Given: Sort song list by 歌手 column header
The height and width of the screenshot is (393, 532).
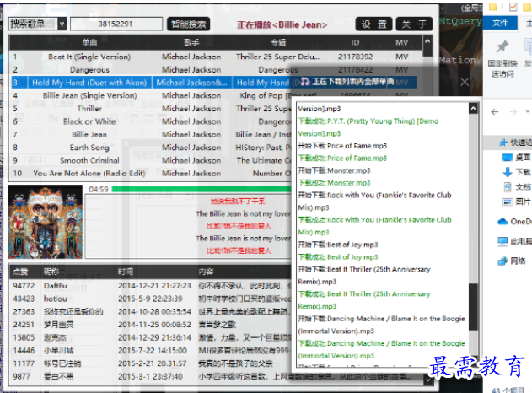Looking at the screenshot, I should coord(191,42).
